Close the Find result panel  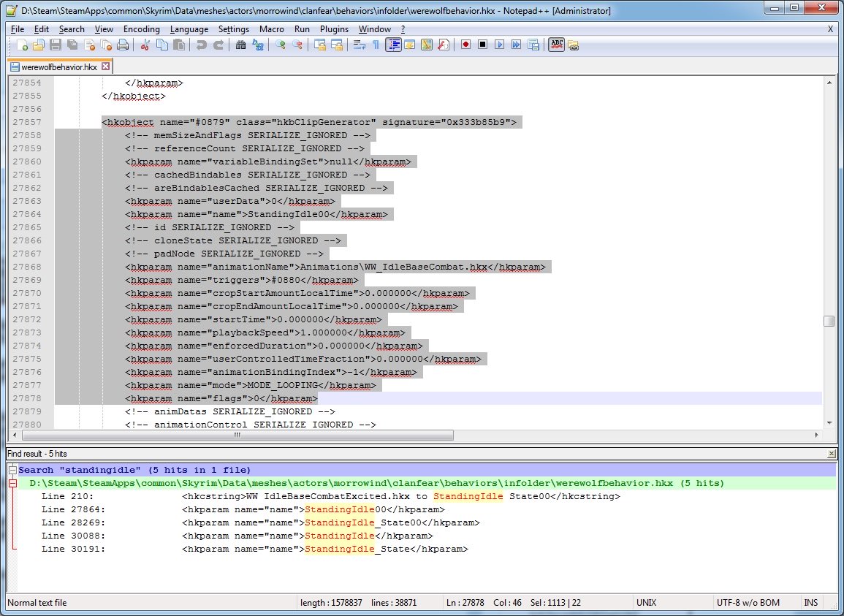coord(832,453)
